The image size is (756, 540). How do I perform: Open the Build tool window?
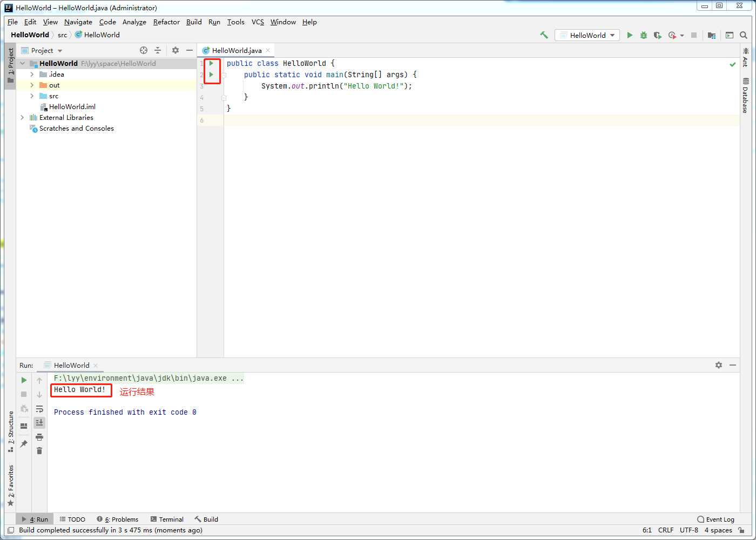(x=206, y=519)
